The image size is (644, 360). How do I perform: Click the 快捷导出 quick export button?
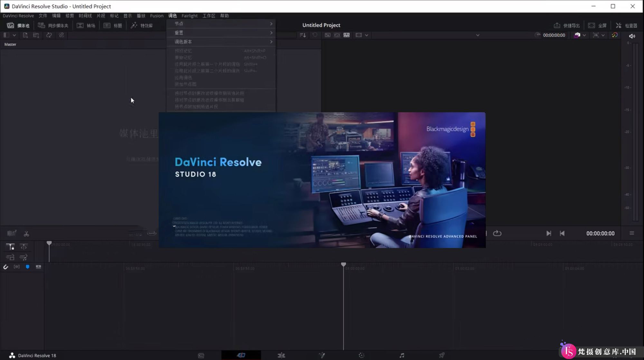[x=567, y=25]
